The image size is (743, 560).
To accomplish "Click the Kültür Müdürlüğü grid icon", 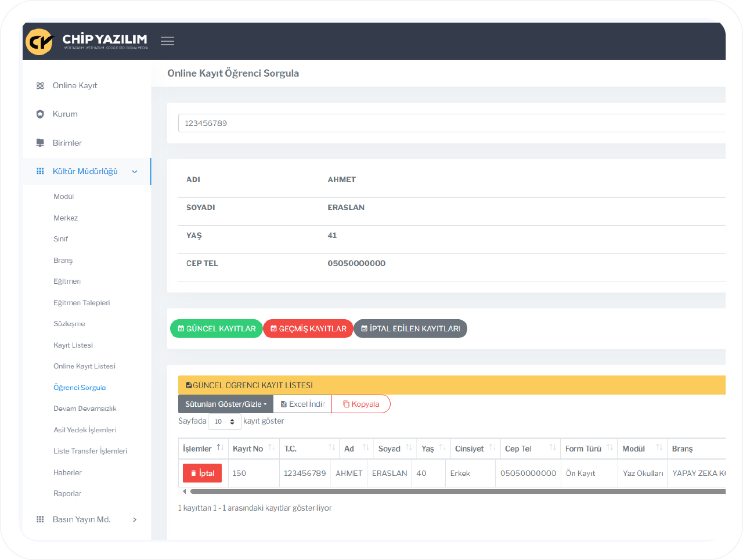I will (x=40, y=171).
